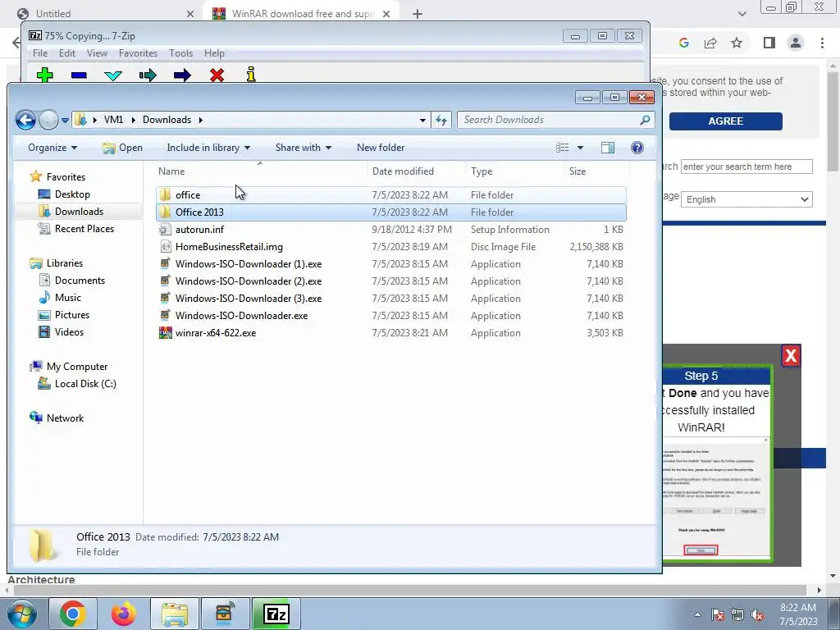
Task: Open new Chrome tab with plus button
Action: tap(418, 14)
